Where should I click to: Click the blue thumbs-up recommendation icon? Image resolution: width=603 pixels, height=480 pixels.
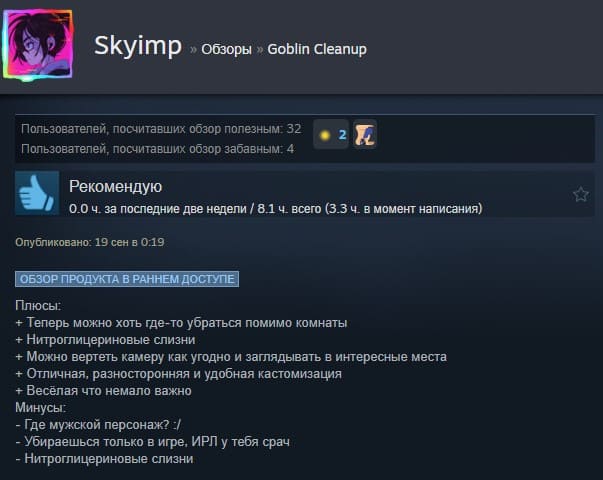pyautogui.click(x=37, y=193)
